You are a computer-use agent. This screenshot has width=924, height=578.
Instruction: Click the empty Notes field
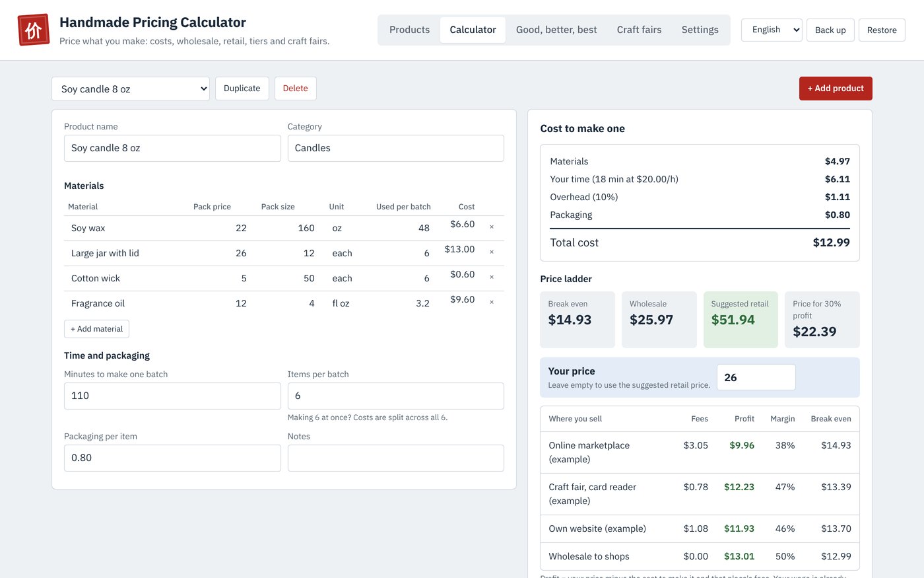(396, 458)
